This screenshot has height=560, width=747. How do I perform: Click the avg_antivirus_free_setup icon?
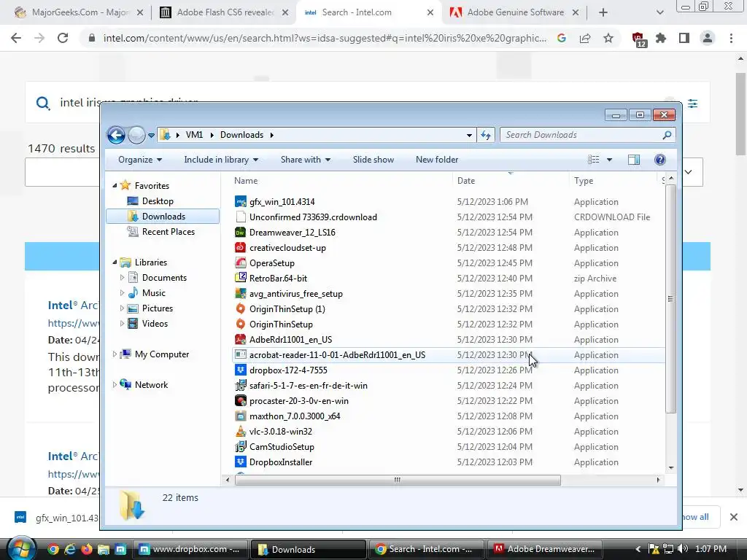tap(241, 293)
